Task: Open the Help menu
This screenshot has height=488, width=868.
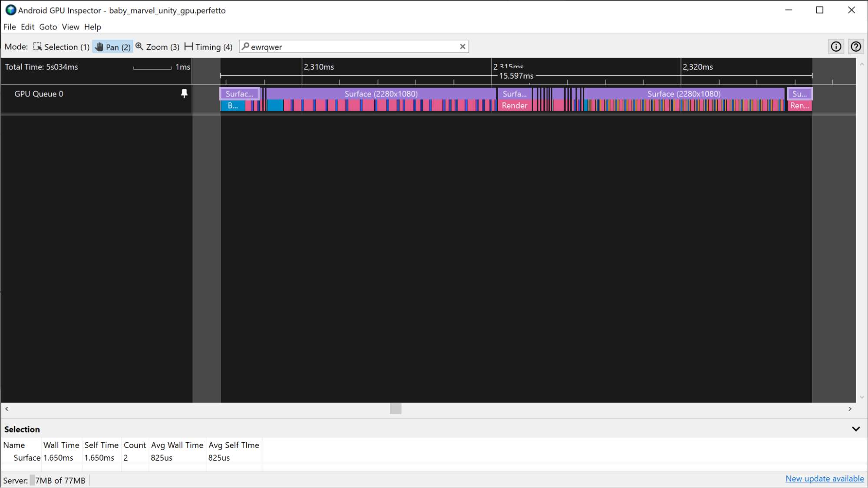Action: coord(92,27)
